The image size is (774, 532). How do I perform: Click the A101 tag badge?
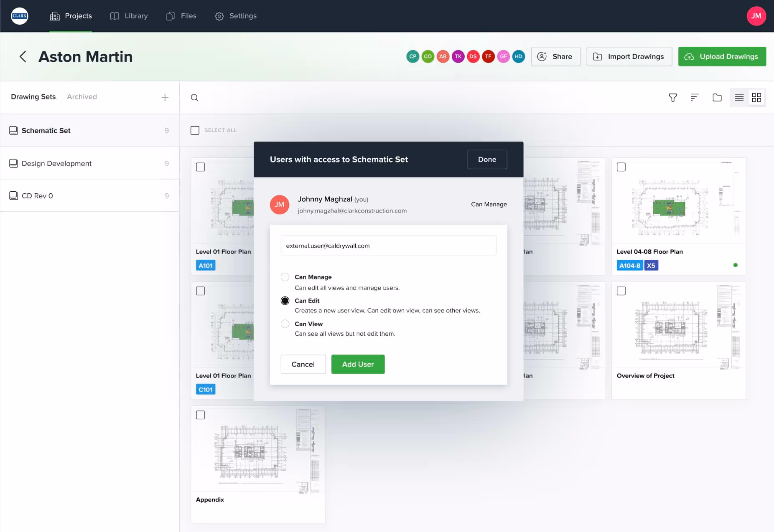click(x=206, y=265)
